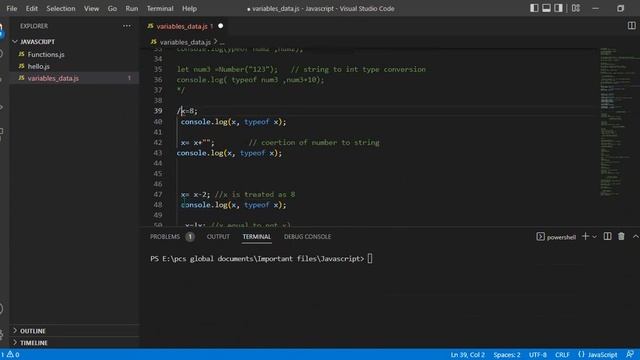640x360 pixels.
Task: Maximize panel size chevron
Action: (x=636, y=236)
